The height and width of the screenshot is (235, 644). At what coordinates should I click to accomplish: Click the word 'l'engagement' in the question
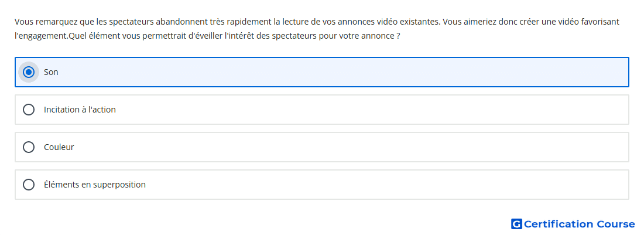point(40,36)
